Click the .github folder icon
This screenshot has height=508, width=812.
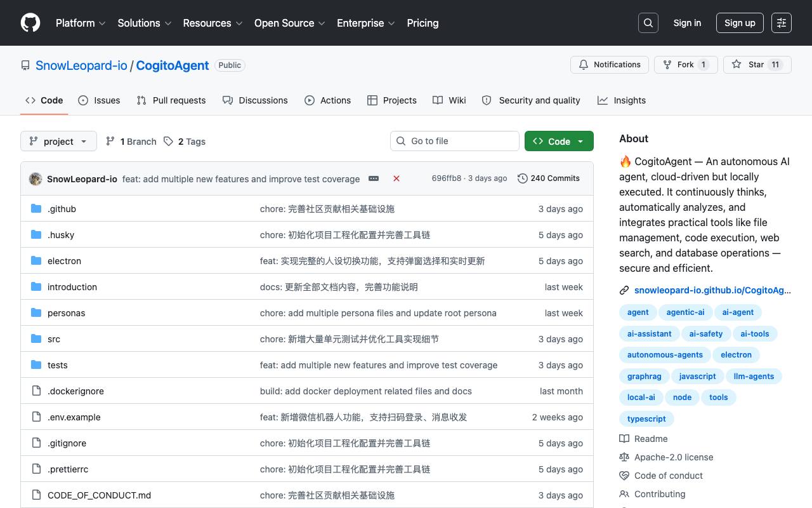tap(36, 209)
